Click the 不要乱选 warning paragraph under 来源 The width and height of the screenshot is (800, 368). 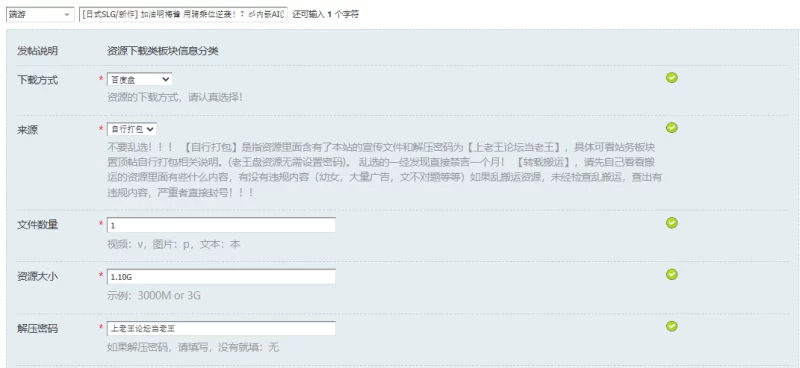tap(385, 170)
